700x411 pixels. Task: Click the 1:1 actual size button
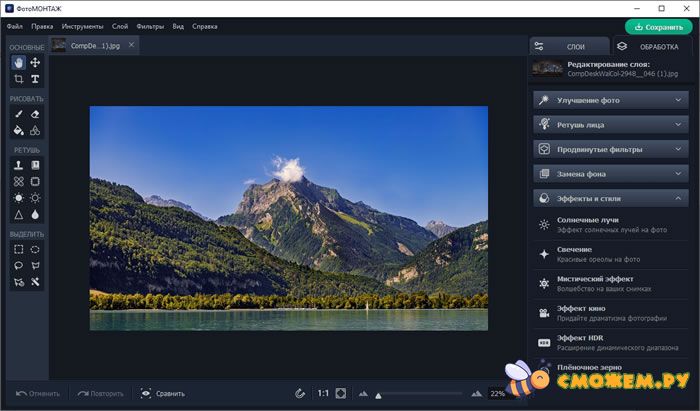(x=323, y=394)
